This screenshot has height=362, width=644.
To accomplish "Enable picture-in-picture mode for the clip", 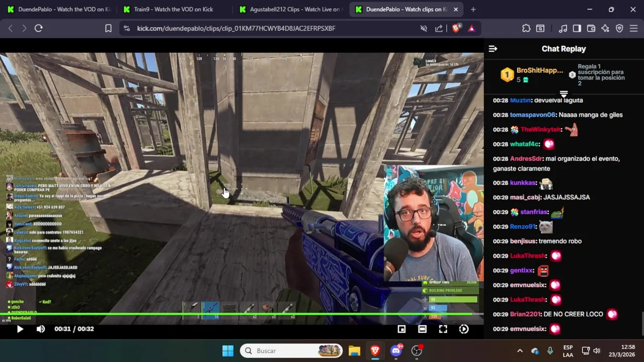I will 401,329.
